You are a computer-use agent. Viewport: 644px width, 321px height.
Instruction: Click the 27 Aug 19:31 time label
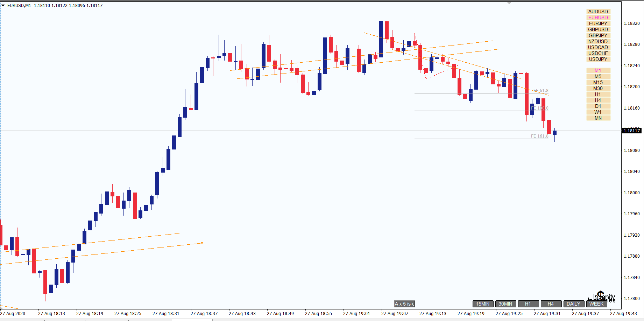click(547, 314)
